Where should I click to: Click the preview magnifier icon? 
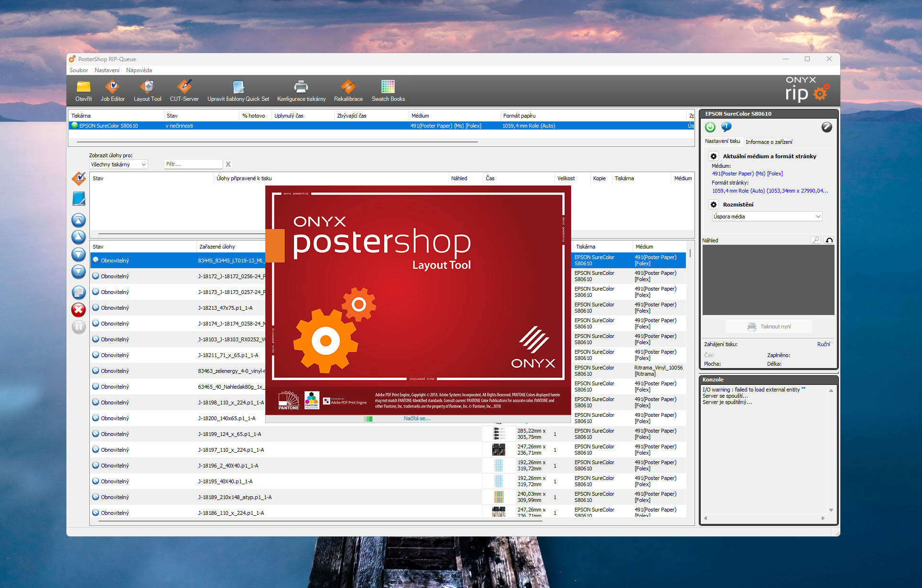[x=816, y=240]
